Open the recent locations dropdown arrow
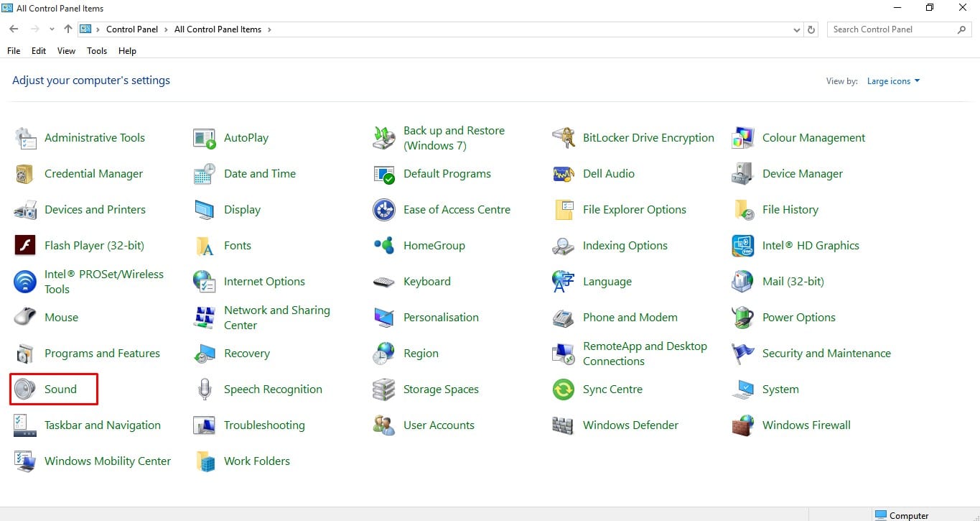Image resolution: width=980 pixels, height=521 pixels. pos(52,29)
